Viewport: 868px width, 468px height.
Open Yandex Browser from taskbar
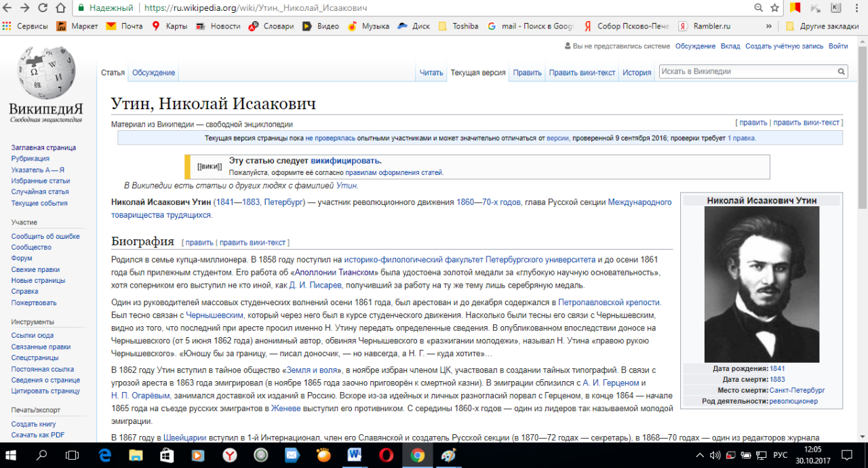230,454
